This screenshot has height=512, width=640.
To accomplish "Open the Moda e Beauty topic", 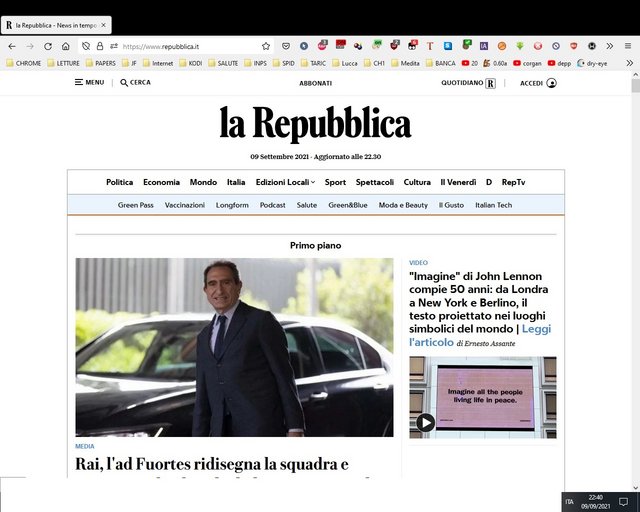I will 403,205.
